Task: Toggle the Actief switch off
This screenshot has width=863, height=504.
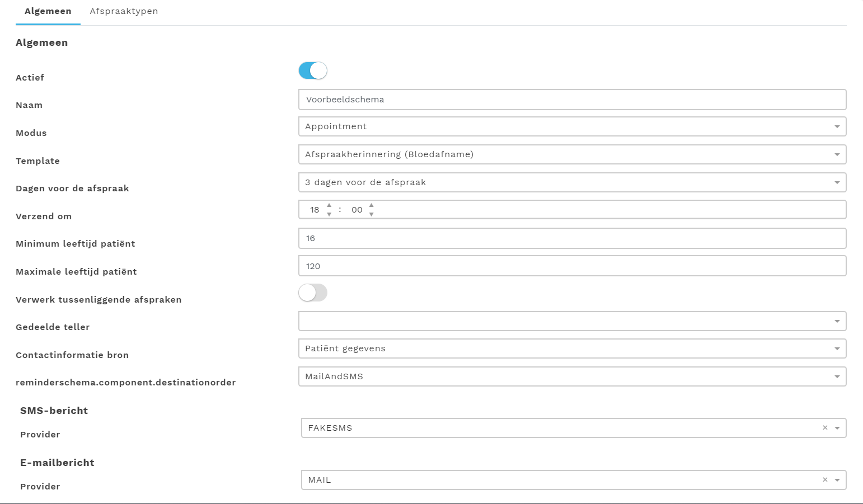Action: pos(313,70)
